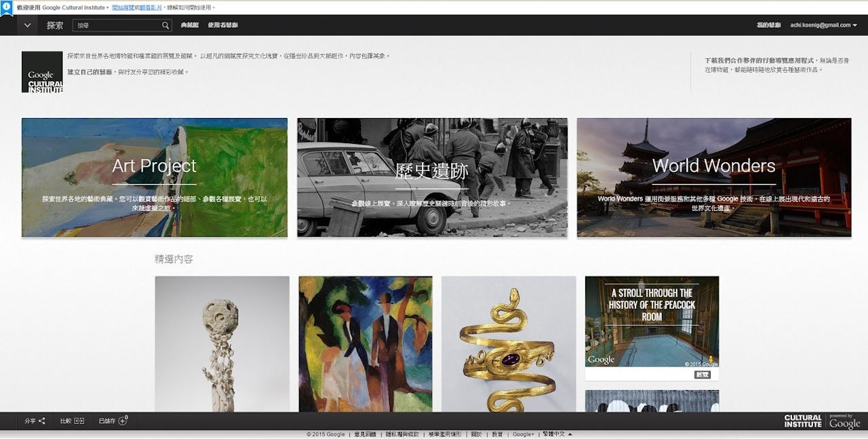Screen dimensions: 868x439
Task: Click the 意見回饋 footer link
Action: pyautogui.click(x=364, y=434)
